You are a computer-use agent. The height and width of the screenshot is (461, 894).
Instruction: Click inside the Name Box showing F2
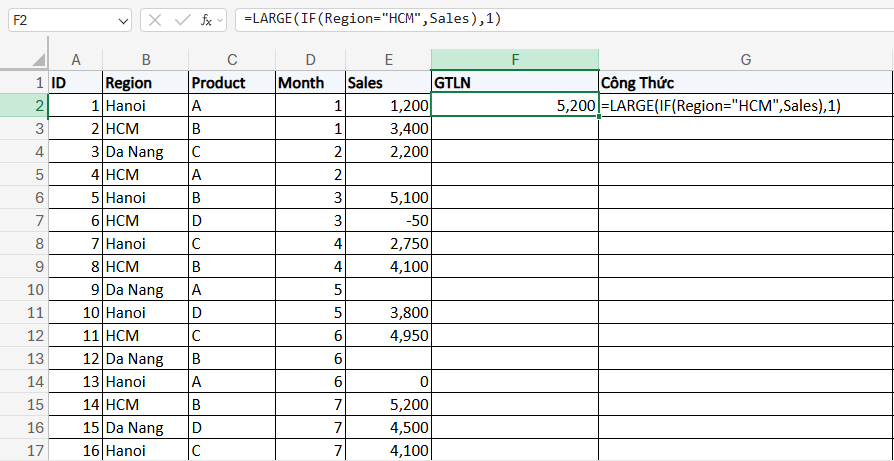(x=58, y=20)
